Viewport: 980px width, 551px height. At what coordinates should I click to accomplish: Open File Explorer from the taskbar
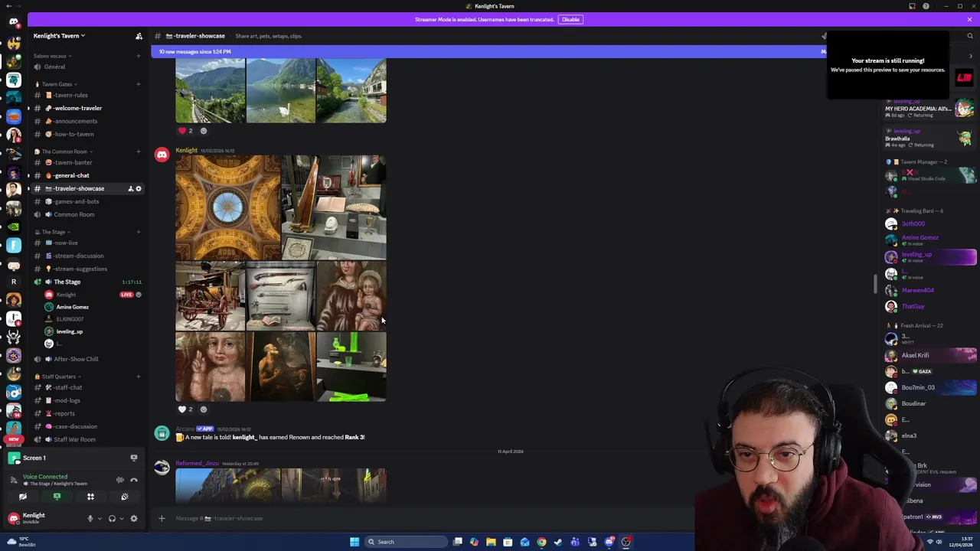[x=491, y=542]
